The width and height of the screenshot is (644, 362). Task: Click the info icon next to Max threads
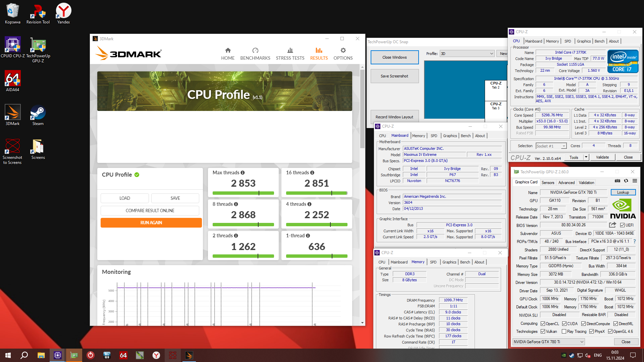click(243, 173)
